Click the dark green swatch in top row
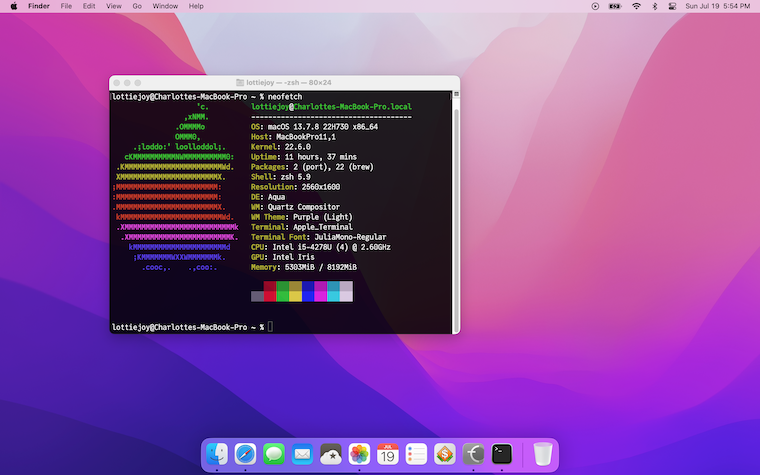Image resolution: width=760 pixels, height=475 pixels. tap(283, 286)
